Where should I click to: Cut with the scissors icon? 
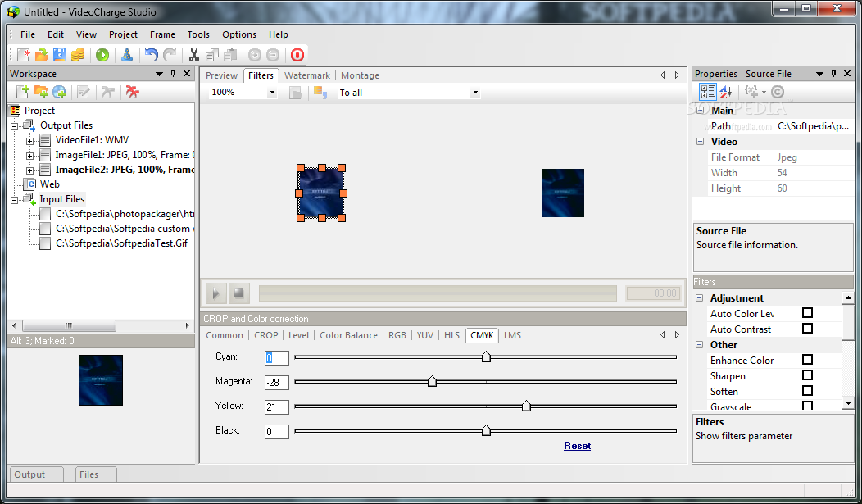point(194,55)
